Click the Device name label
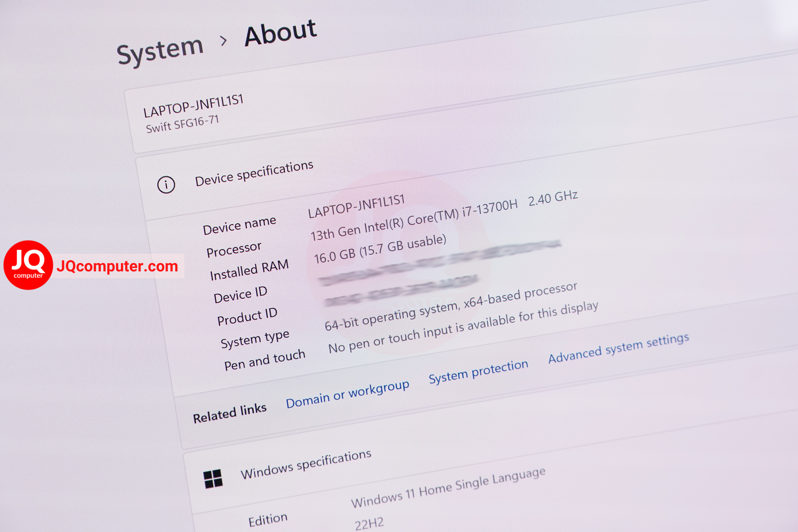Viewport: 798px width, 532px height. click(239, 225)
